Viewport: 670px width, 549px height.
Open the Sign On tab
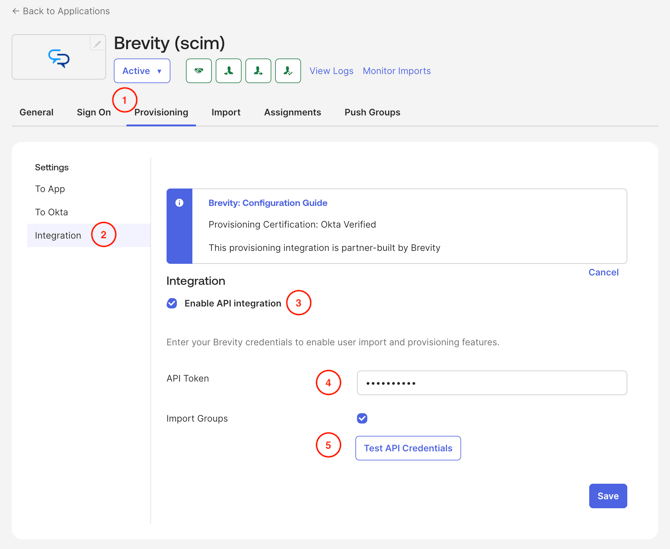coord(94,112)
